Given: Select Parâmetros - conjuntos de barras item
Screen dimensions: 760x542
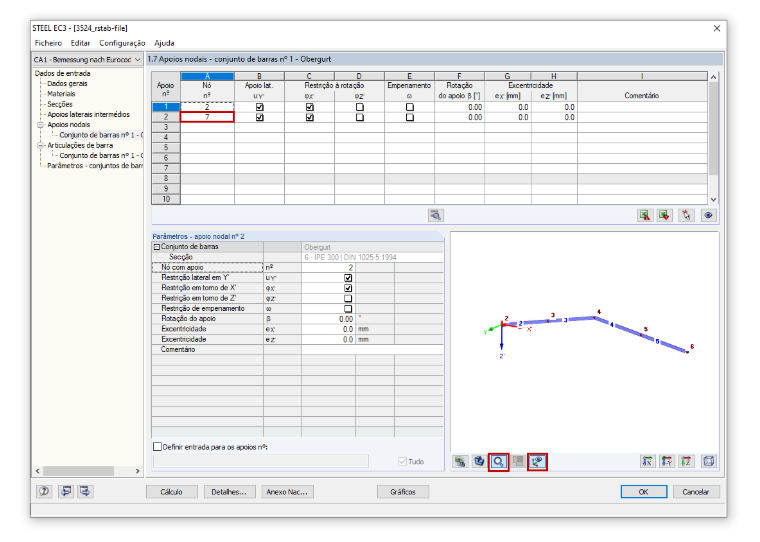Looking at the screenshot, I should pyautogui.click(x=95, y=166).
